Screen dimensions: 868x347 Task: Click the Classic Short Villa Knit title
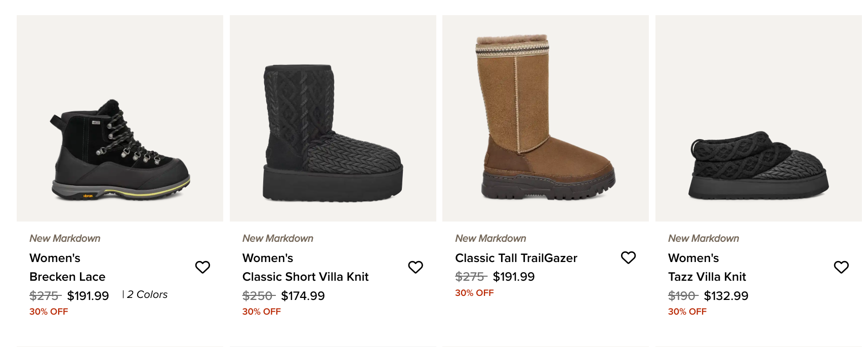click(x=305, y=277)
